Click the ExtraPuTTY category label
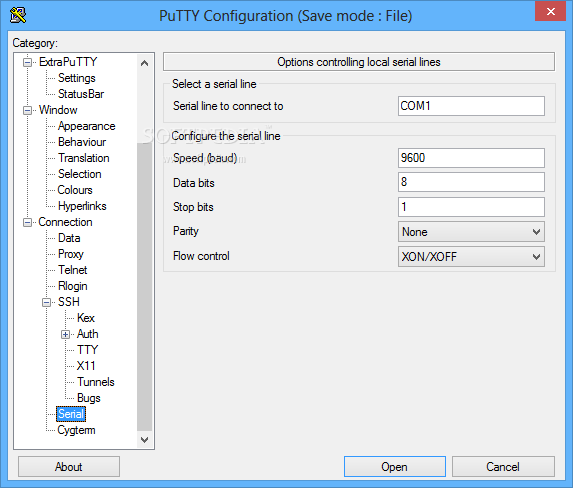 click(68, 62)
